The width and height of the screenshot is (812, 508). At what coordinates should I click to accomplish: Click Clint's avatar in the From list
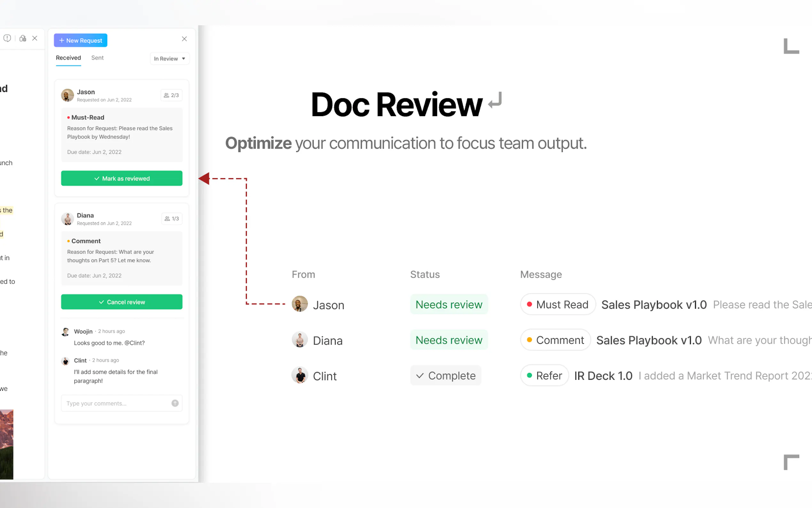pos(300,375)
